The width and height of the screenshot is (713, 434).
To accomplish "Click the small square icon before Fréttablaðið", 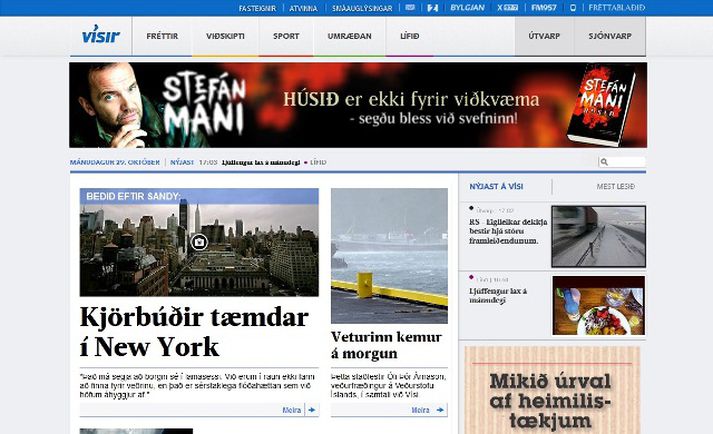I will [x=573, y=8].
